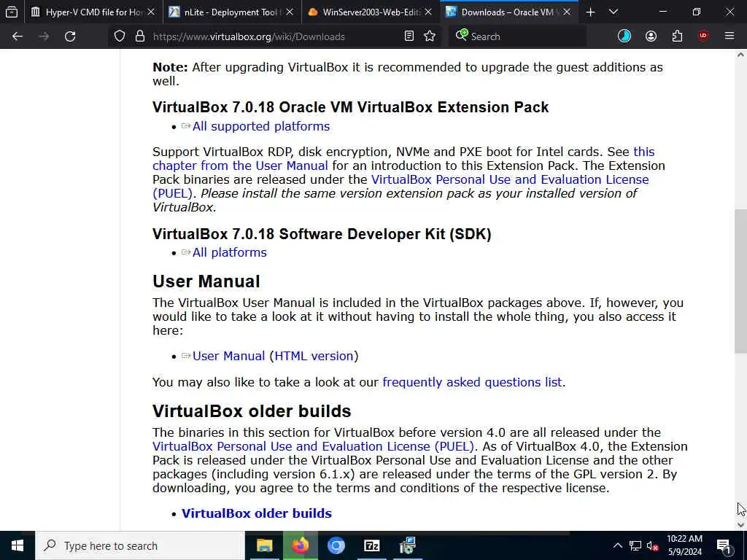Viewport: 747px width, 560px height.
Task: Close the WinServer2003-Web-Edition tab
Action: 427,12
